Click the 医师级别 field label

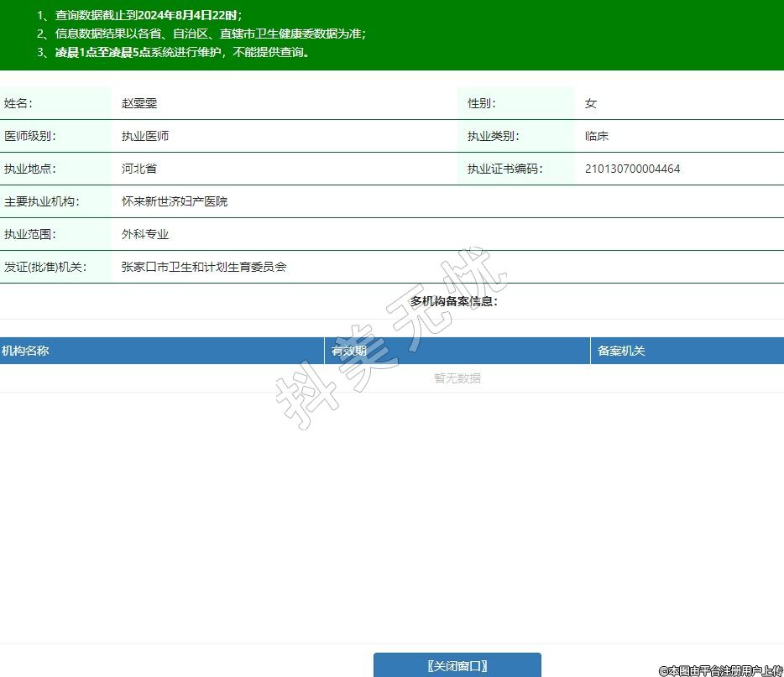click(29, 136)
